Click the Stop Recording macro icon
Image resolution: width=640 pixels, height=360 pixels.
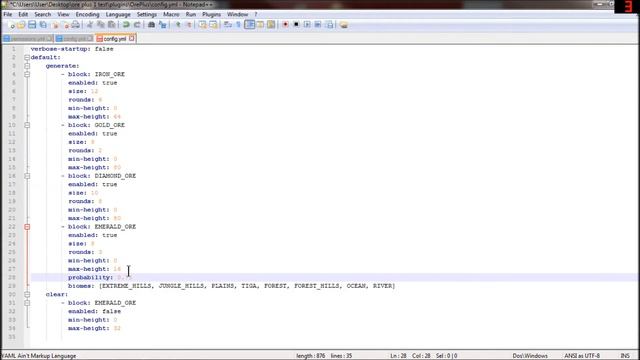pos(296,25)
